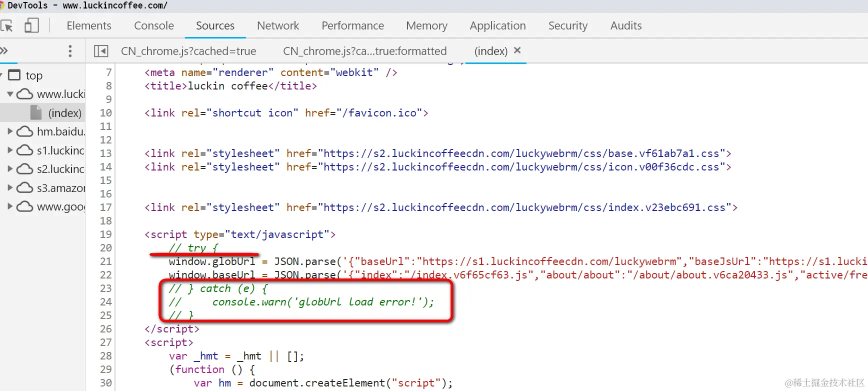Screen dimensions: 868x391
Task: Select the s3.amazon domain entry
Action: click(x=60, y=188)
